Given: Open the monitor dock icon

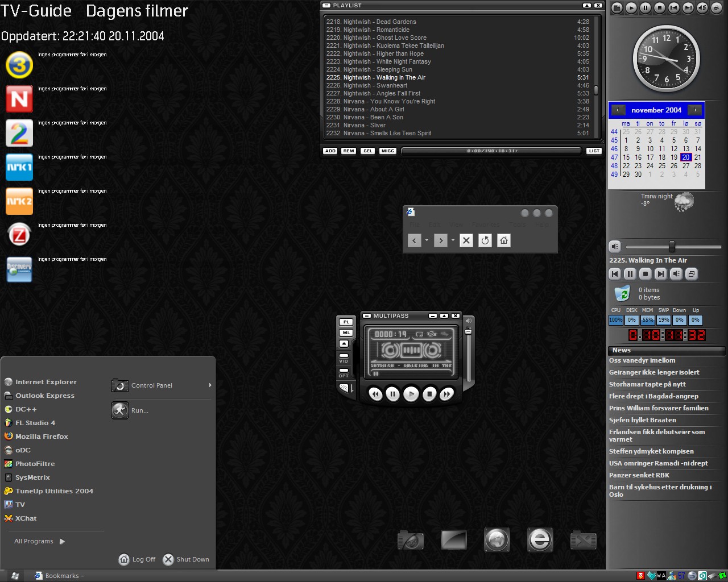Looking at the screenshot, I should pyautogui.click(x=454, y=540).
